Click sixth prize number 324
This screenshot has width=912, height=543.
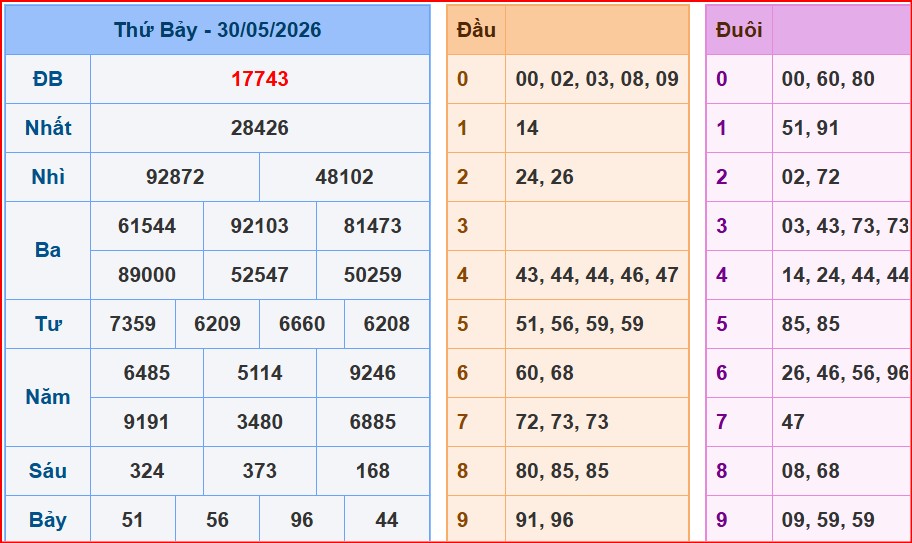click(147, 471)
